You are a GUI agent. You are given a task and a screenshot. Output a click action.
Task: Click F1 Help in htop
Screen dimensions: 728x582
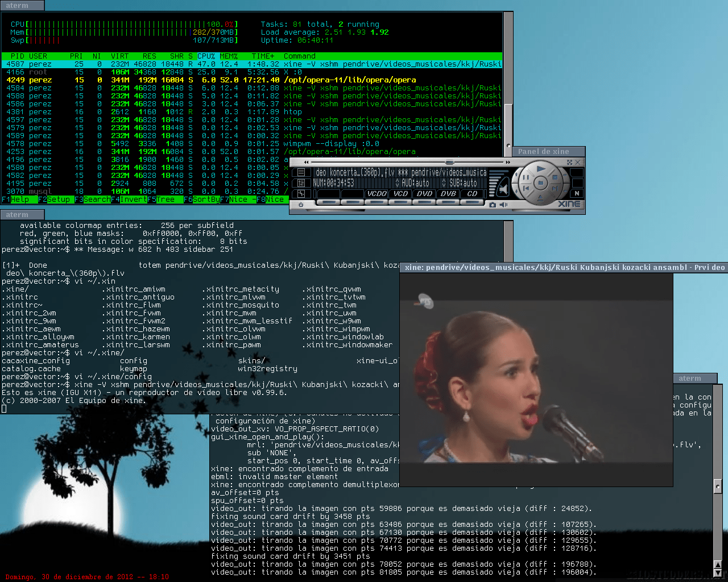[x=19, y=199]
